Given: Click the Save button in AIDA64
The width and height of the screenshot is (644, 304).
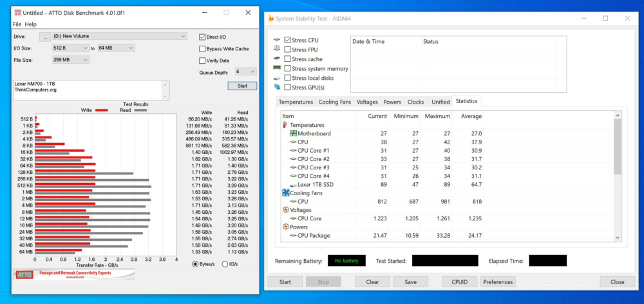Looking at the screenshot, I should [410, 282].
